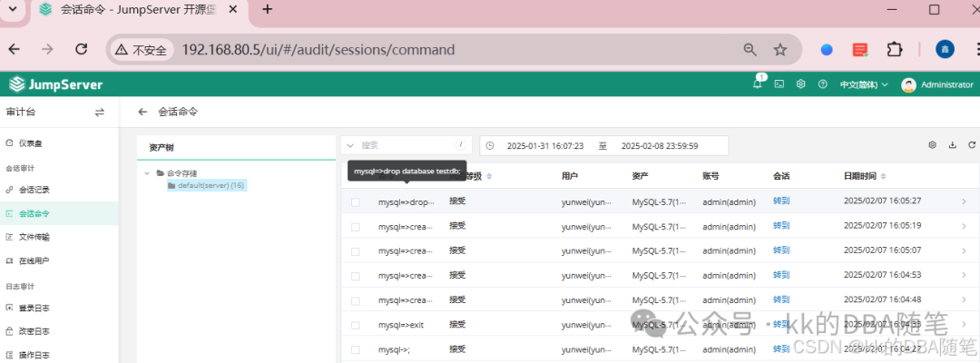The width and height of the screenshot is (980, 363).
Task: Open the help question mark icon
Action: [822, 84]
